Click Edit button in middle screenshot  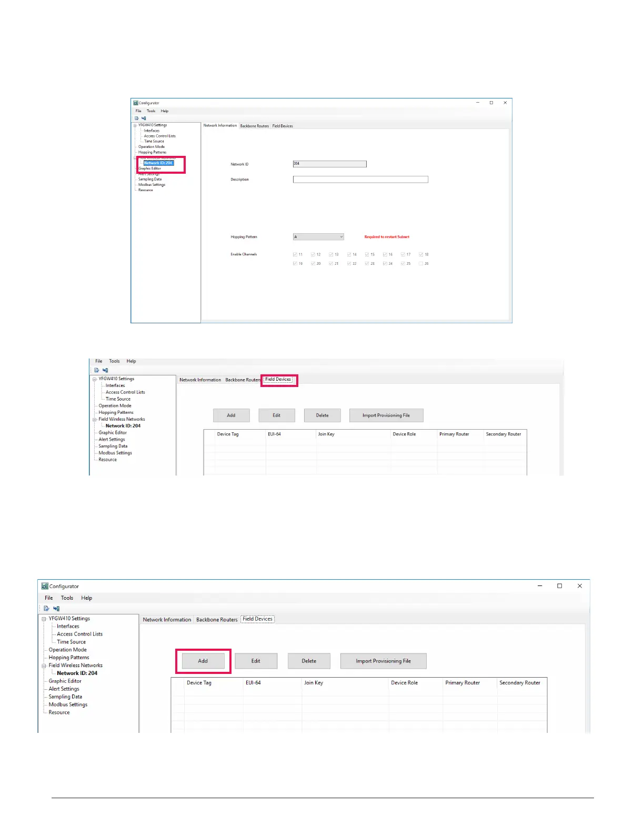(x=277, y=415)
